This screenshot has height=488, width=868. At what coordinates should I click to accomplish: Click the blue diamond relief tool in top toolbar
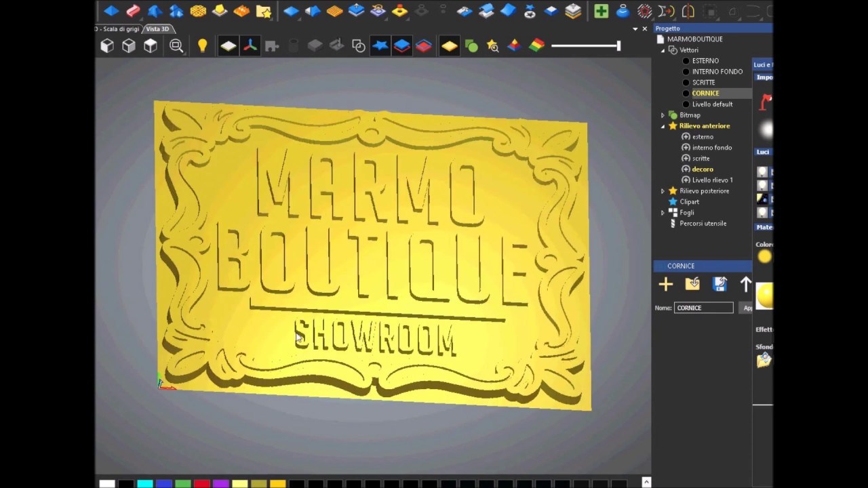pos(112,11)
